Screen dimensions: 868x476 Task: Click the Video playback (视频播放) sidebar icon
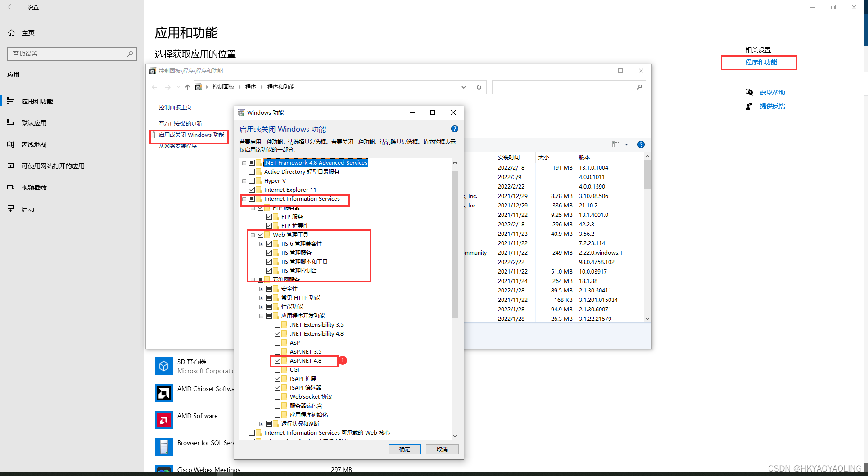[11, 187]
